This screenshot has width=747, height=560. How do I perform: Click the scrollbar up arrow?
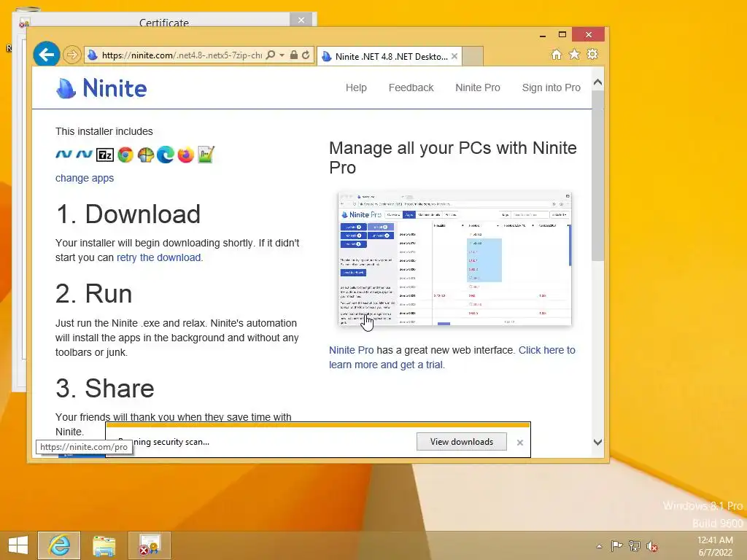598,82
